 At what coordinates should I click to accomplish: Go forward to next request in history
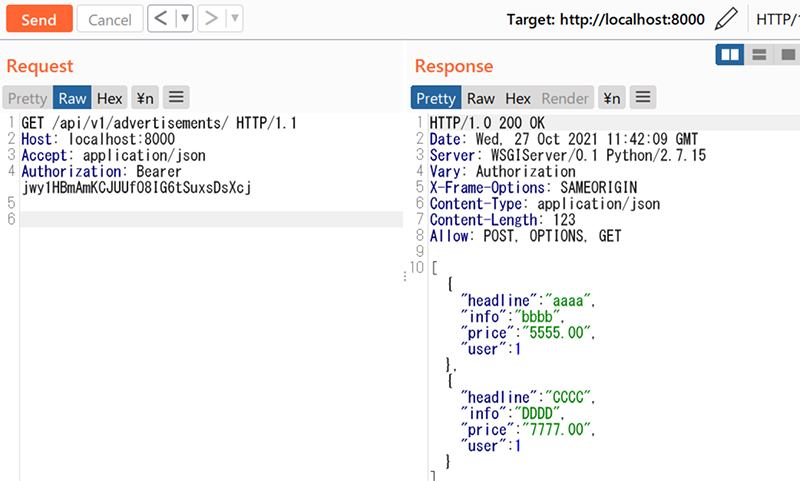(x=211, y=18)
